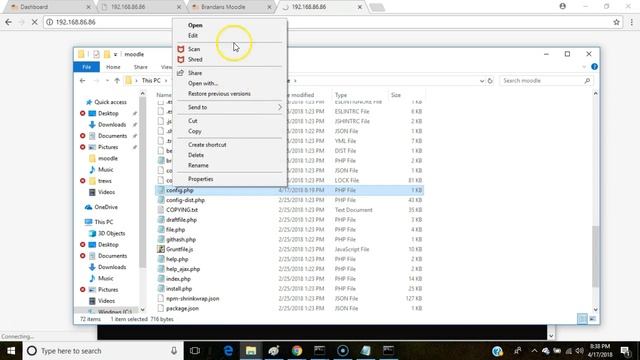Image resolution: width=640 pixels, height=360 pixels.
Task: Expand the Send to submenu
Action: [x=229, y=107]
